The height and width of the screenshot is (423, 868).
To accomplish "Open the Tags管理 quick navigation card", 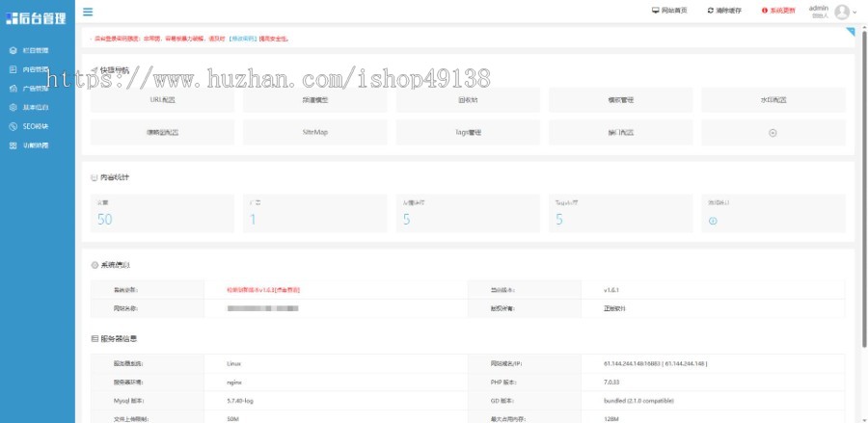I will 468,133.
